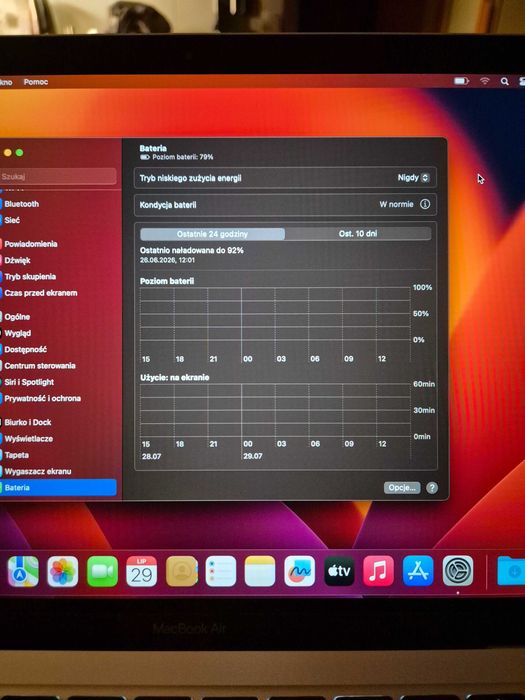Open the Contacts app in Dock
This screenshot has width=525, height=700.
click(x=181, y=571)
